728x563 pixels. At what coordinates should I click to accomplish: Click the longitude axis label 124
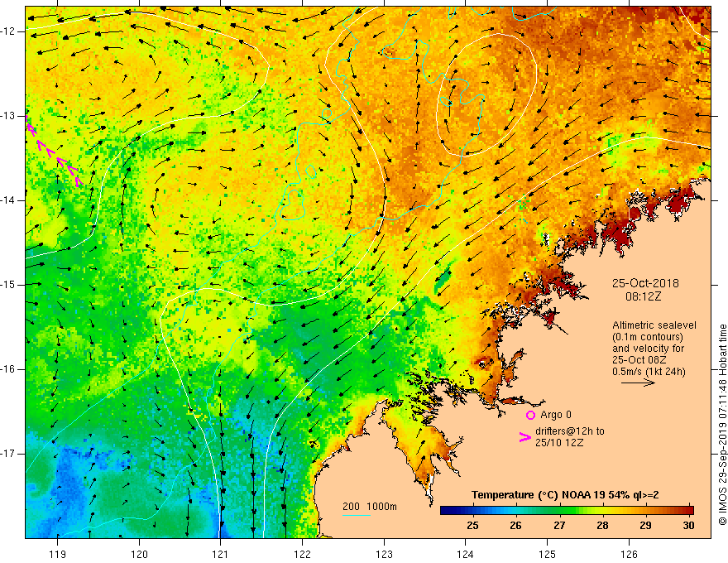tap(465, 554)
